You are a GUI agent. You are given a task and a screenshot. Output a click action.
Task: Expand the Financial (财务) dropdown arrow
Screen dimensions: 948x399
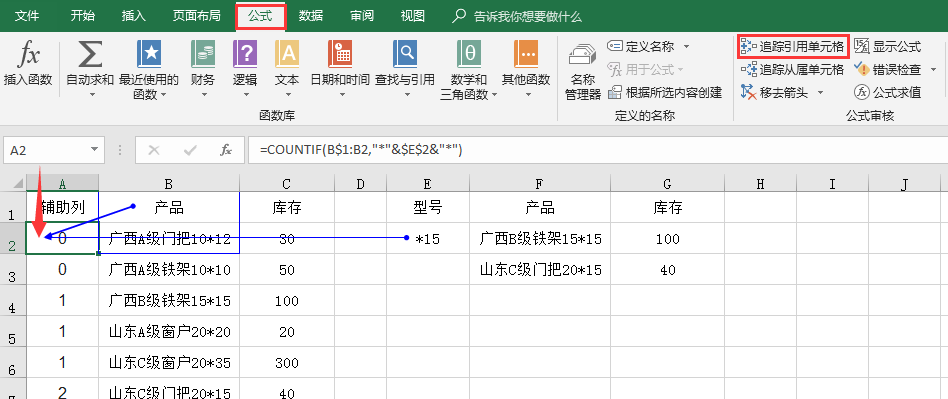point(203,94)
